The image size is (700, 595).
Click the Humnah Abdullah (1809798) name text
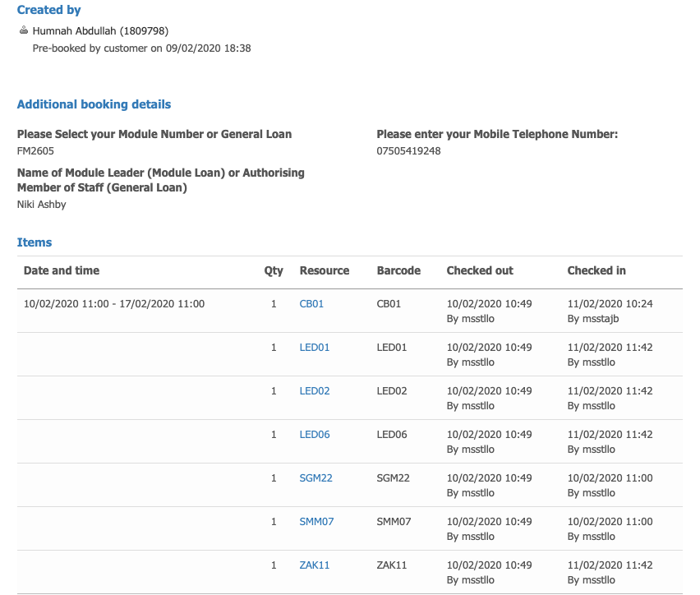100,31
